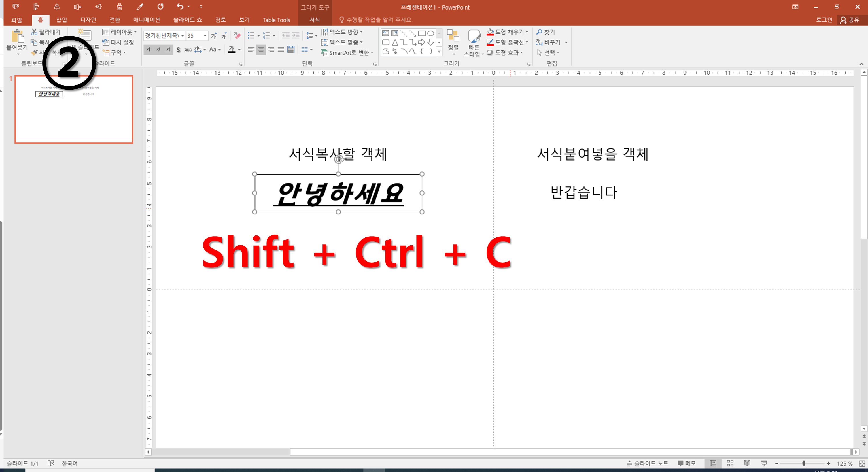Image resolution: width=868 pixels, height=472 pixels.
Task: Click the font color swatch button
Action: coord(232,50)
